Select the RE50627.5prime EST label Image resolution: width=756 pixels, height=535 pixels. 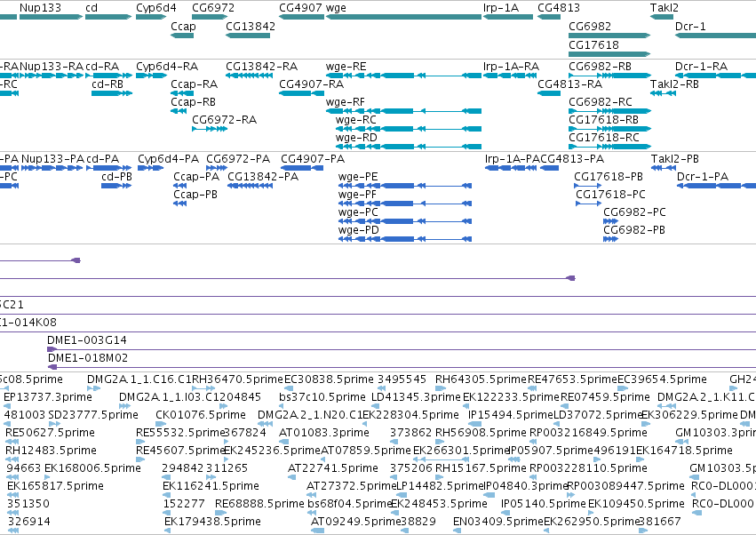[50, 433]
